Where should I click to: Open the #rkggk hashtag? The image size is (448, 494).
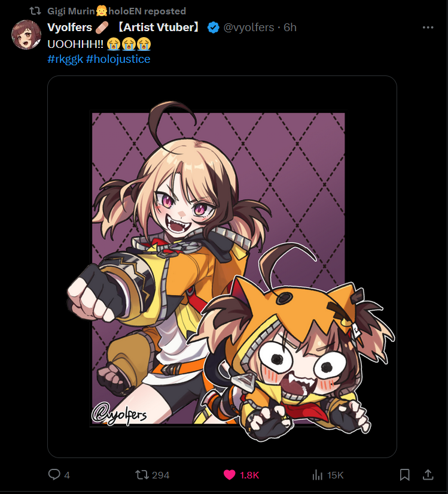[65, 59]
